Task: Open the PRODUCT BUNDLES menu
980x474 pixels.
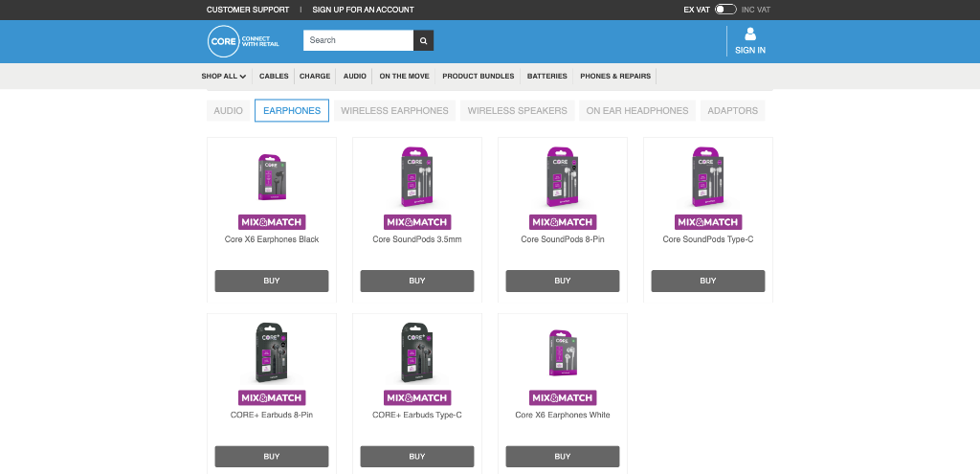Action: point(479,77)
